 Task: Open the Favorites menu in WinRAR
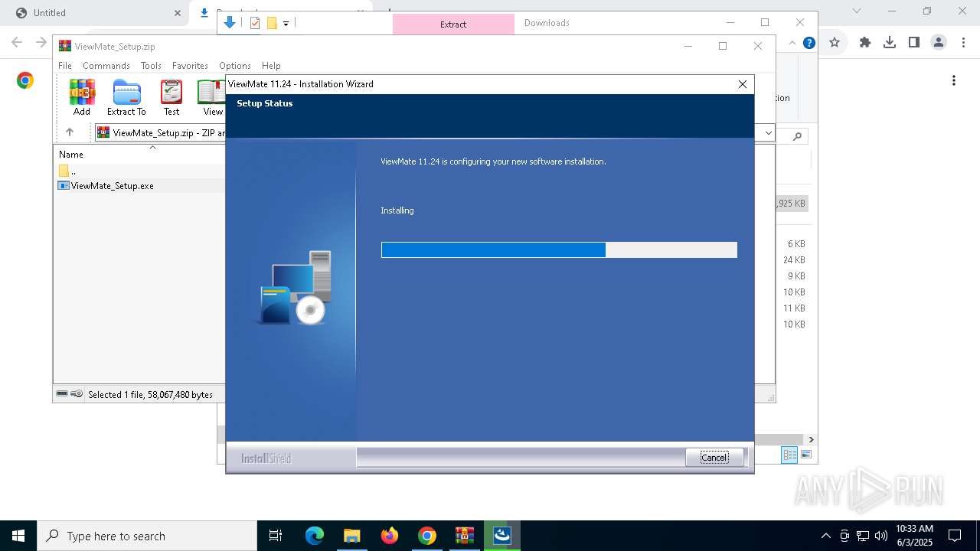[190, 66]
